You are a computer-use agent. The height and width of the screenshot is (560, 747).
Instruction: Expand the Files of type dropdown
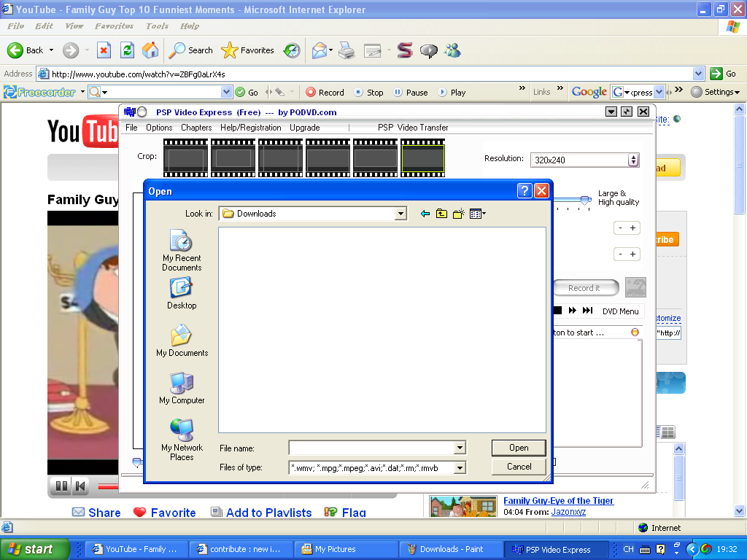pos(459,467)
